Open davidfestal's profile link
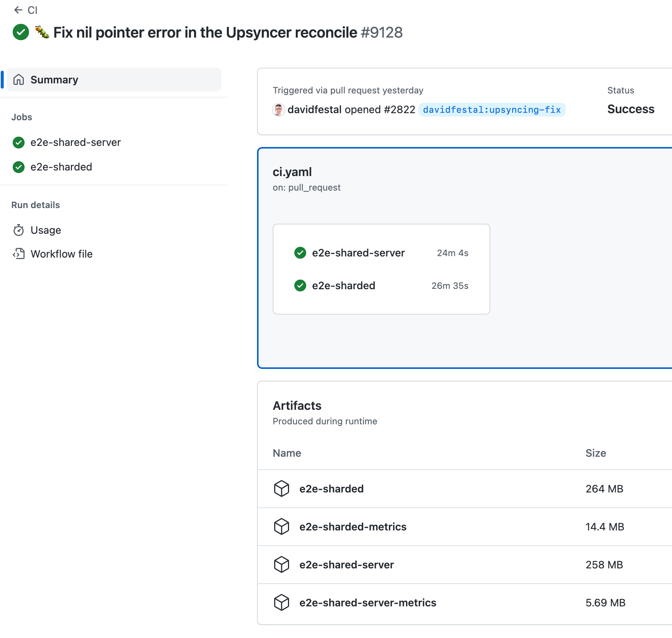 (x=315, y=109)
